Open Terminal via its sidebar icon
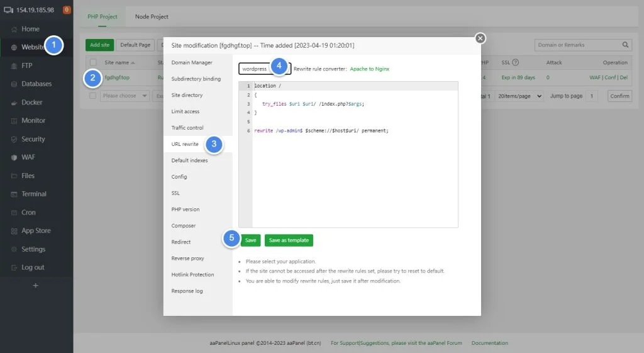 pos(14,194)
